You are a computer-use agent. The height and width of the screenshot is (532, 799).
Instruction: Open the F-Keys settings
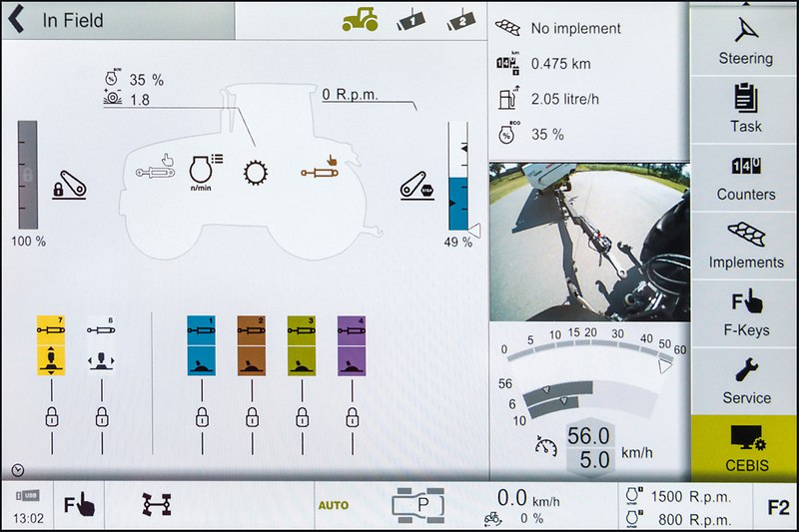[x=744, y=311]
